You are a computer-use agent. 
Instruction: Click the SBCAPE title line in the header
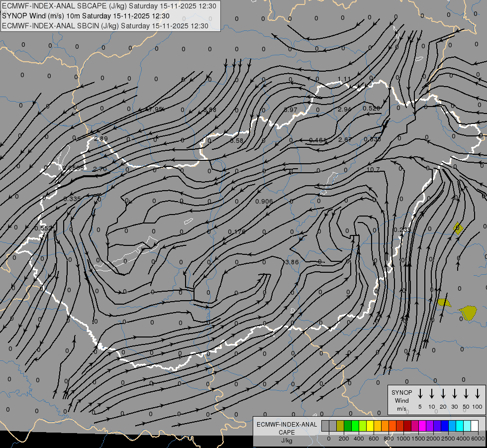click(x=109, y=6)
